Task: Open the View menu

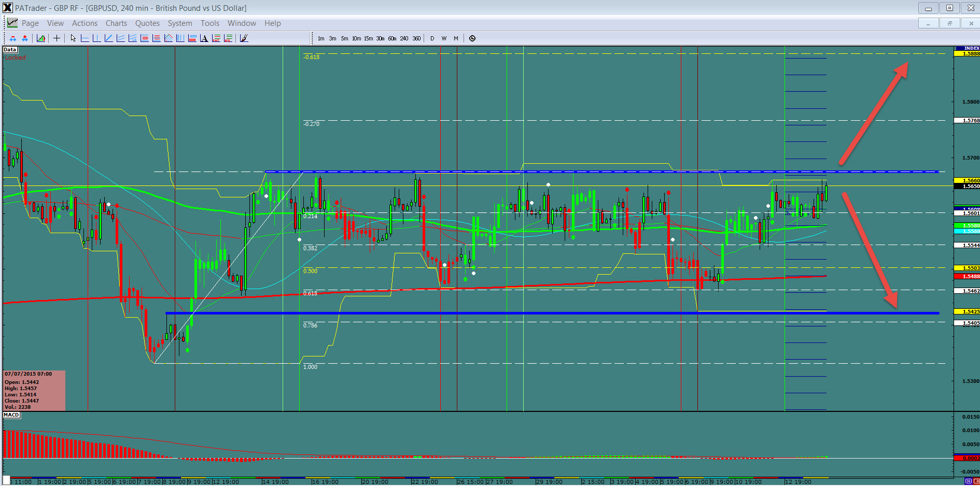Action: pos(55,23)
